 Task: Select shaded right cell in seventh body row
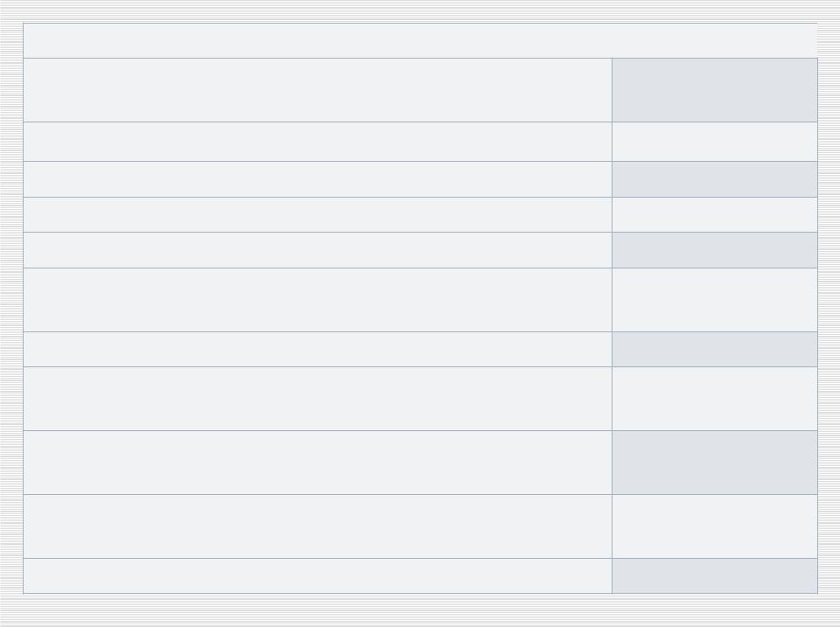coord(715,349)
